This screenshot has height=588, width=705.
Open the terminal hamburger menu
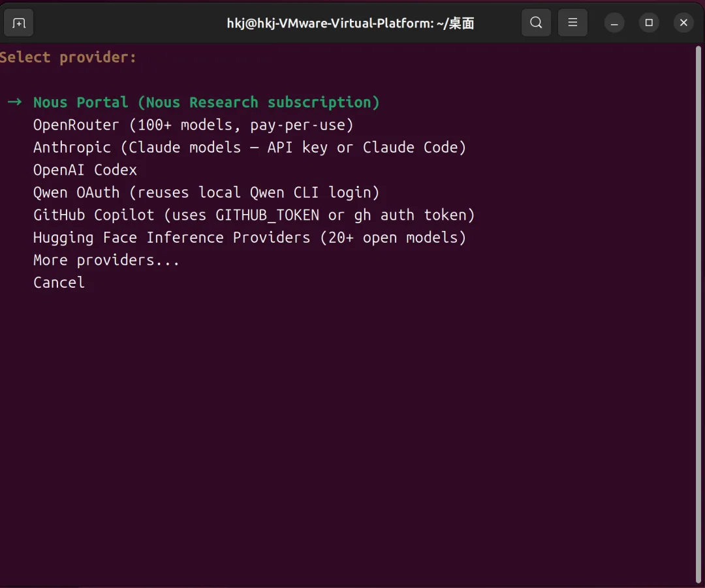pos(572,22)
